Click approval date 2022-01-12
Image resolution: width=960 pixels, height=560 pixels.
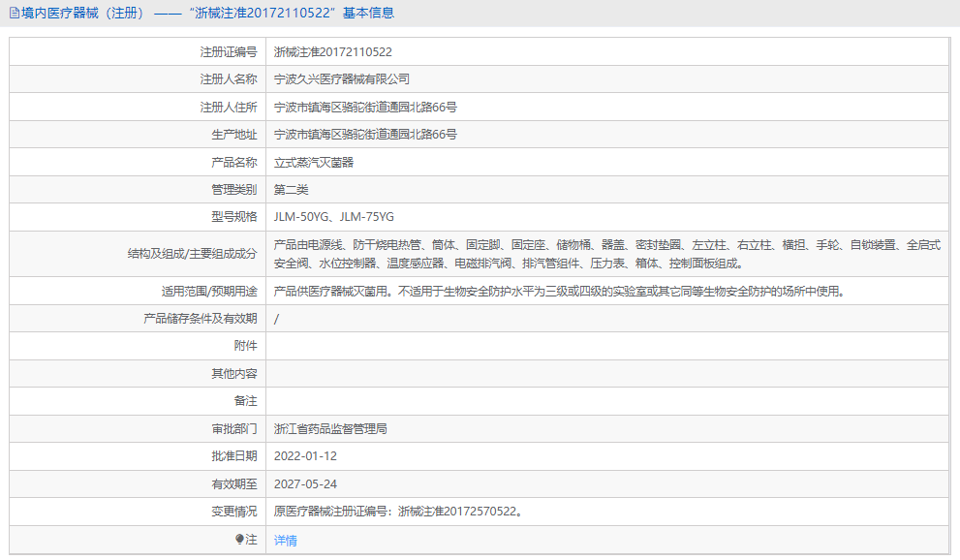pos(305,456)
